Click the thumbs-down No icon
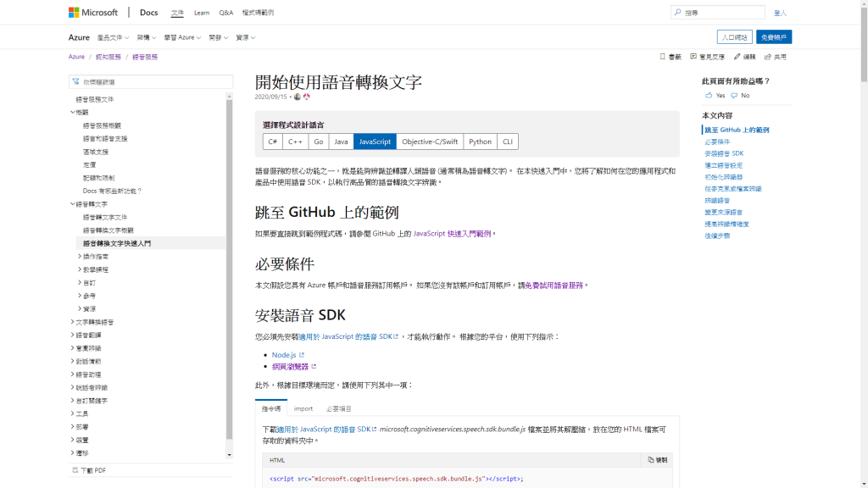Image resolution: width=868 pixels, height=488 pixels. (x=734, y=96)
